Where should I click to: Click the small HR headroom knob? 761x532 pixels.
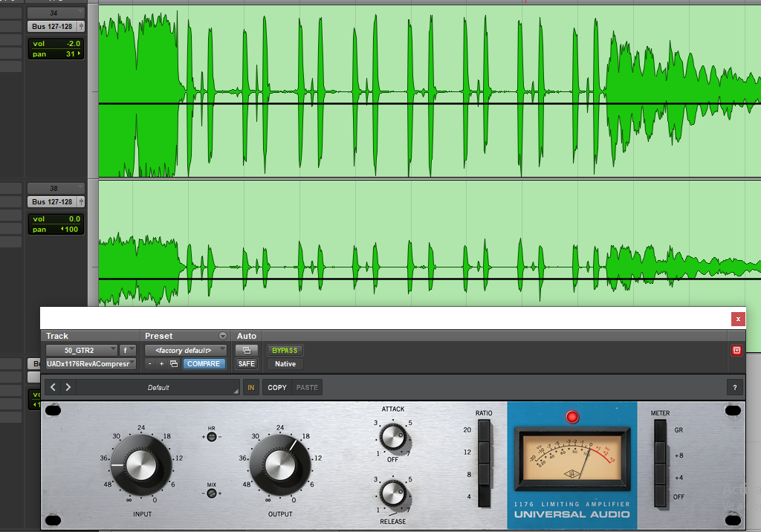(212, 437)
